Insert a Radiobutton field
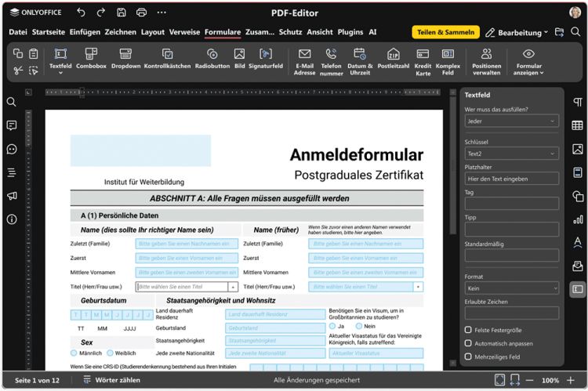Viewport: 588px width, 391px height. click(212, 59)
